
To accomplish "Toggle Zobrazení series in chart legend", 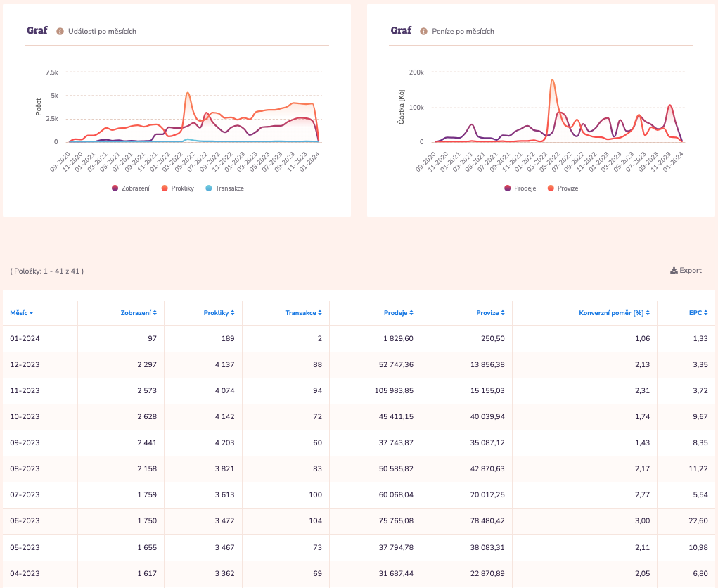I will 131,188.
